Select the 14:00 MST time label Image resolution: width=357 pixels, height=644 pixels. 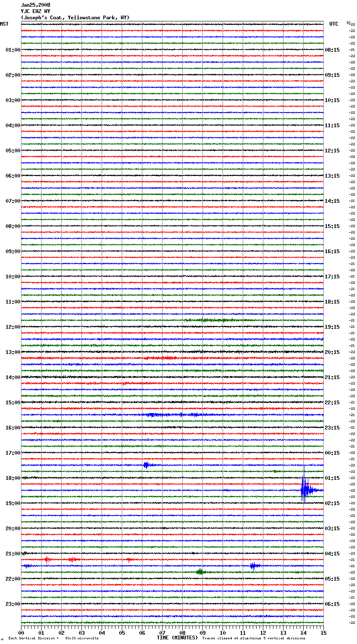pos(13,377)
